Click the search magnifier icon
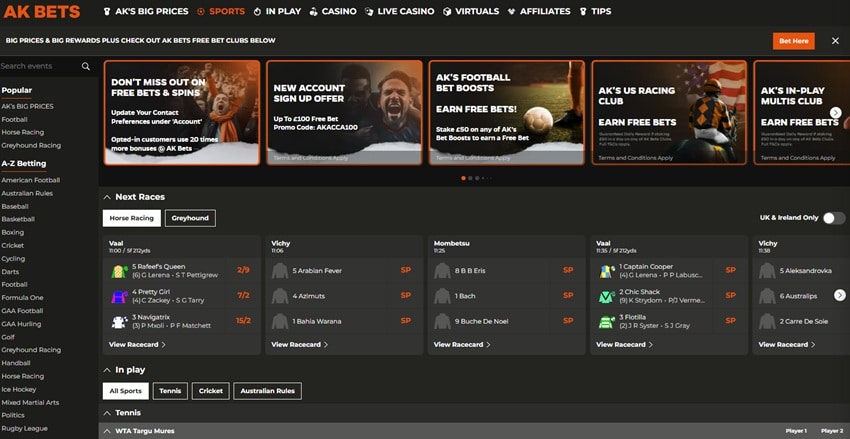The height and width of the screenshot is (439, 850). coord(86,66)
